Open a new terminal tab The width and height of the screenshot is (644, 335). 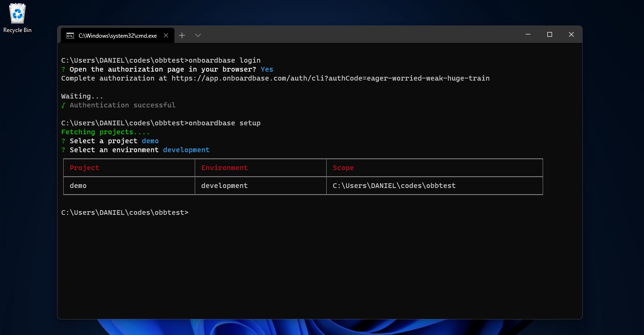(182, 35)
